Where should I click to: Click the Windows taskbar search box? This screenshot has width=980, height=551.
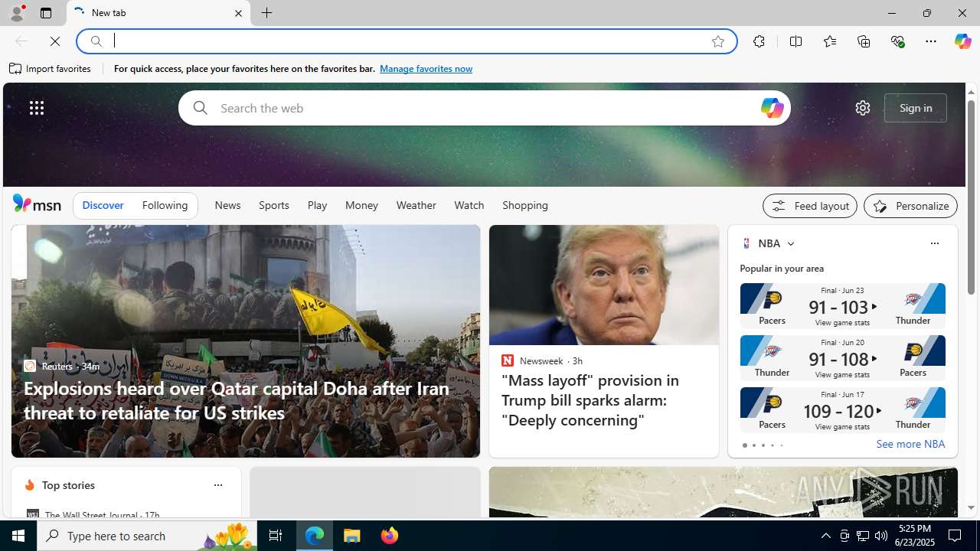(x=146, y=536)
